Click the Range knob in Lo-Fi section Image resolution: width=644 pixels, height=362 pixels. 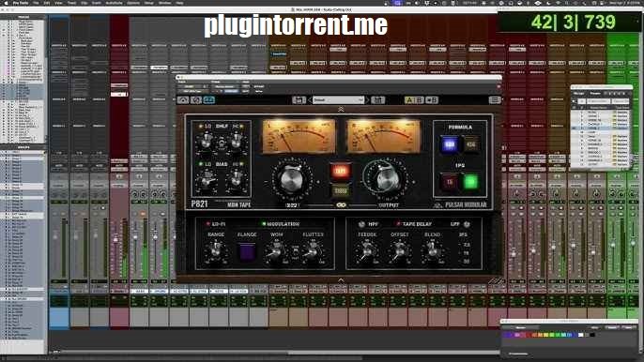215,250
